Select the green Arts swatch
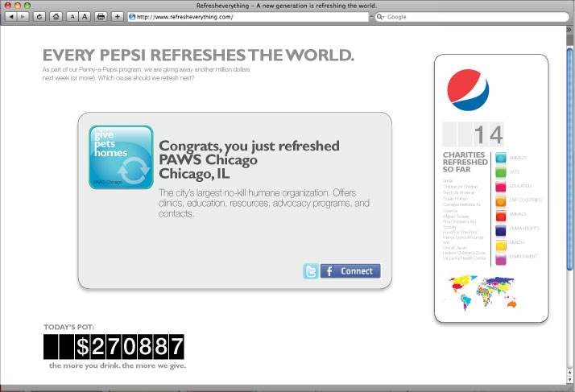Image resolution: width=575 pixels, height=392 pixels. click(501, 172)
